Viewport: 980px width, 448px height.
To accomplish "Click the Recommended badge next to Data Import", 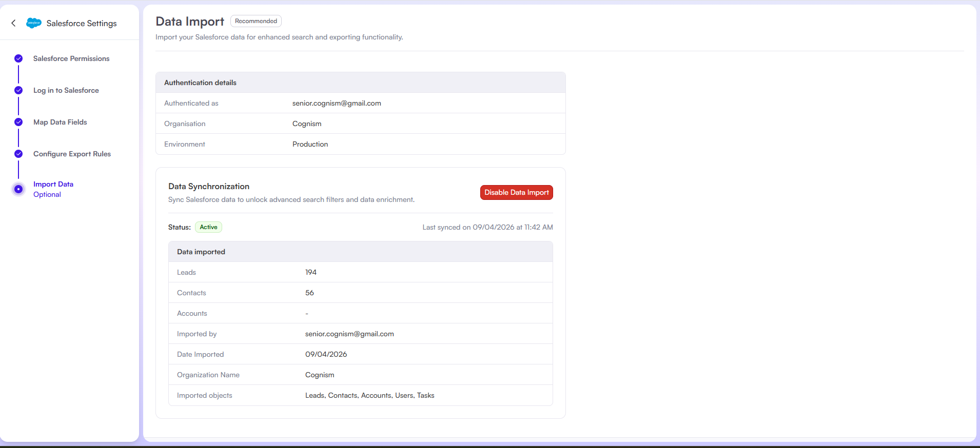I will click(x=256, y=21).
